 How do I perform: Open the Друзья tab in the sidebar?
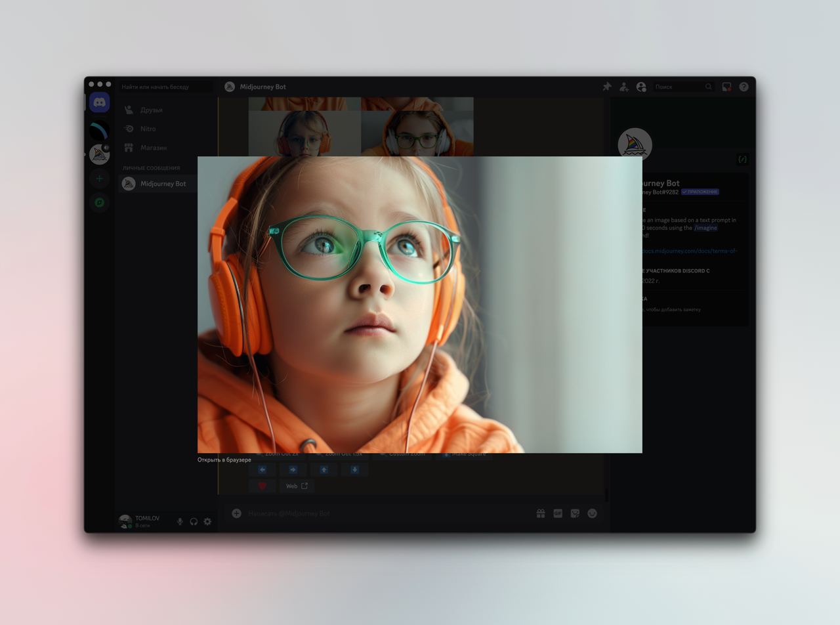pyautogui.click(x=166, y=110)
